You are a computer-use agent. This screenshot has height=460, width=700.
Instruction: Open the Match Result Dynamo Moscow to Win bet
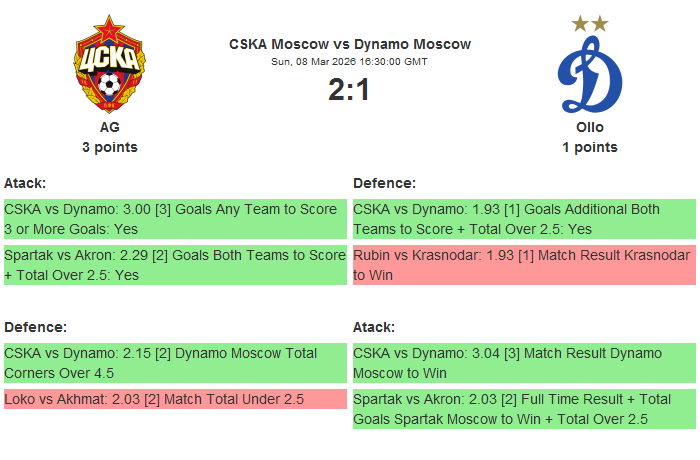(524, 363)
